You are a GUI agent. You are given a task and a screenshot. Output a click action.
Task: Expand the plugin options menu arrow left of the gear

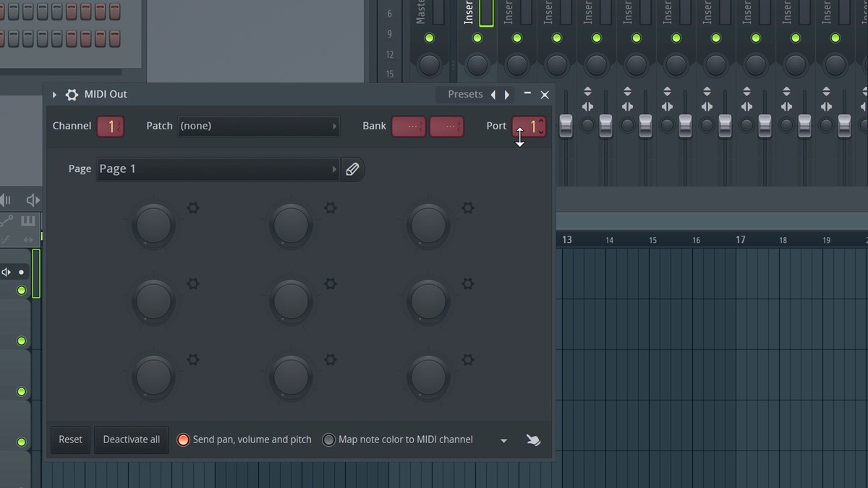pyautogui.click(x=54, y=95)
